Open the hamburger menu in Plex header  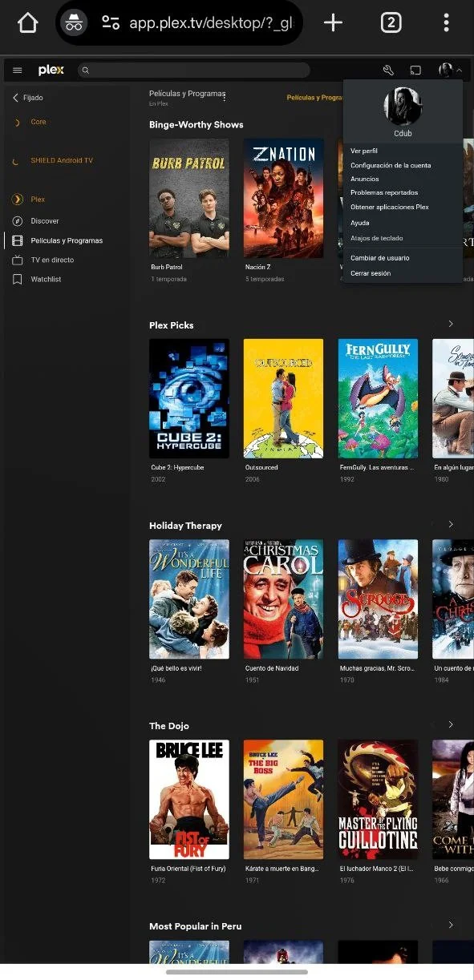pyautogui.click(x=18, y=71)
